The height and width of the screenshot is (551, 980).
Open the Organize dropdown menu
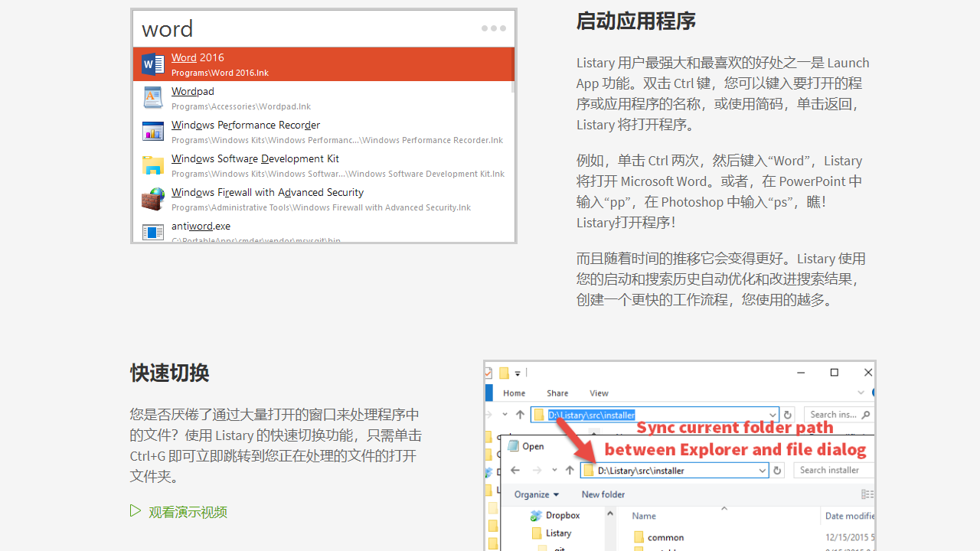point(536,494)
